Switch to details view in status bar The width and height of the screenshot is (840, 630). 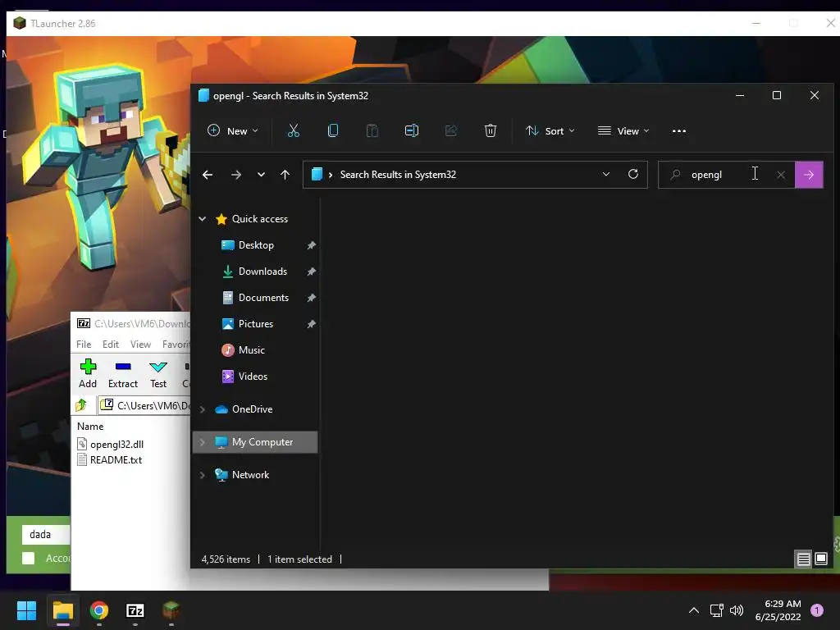804,559
